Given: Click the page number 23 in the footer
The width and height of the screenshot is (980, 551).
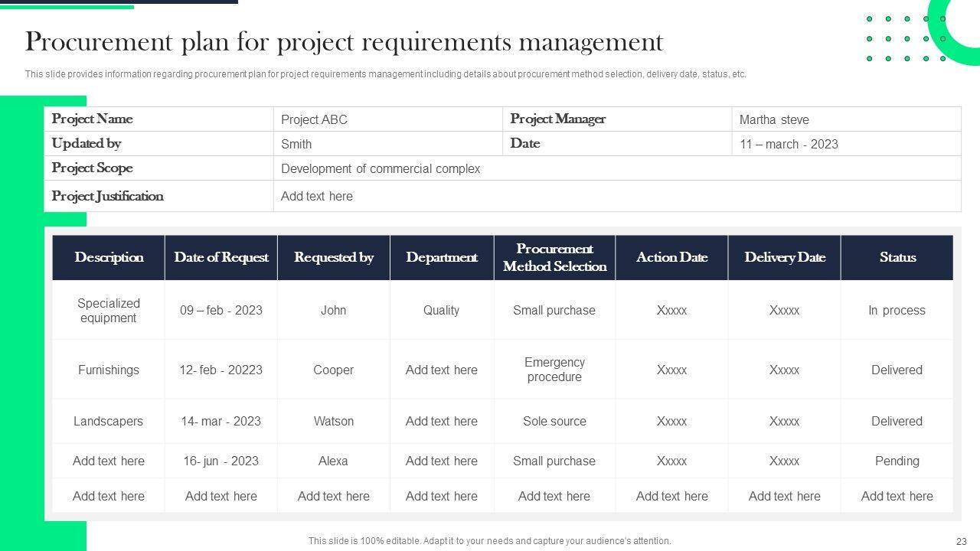Looking at the screenshot, I should (x=962, y=541).
